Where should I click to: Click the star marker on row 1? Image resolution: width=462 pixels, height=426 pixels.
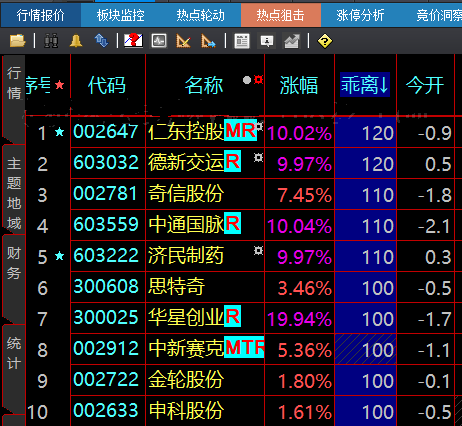click(60, 132)
